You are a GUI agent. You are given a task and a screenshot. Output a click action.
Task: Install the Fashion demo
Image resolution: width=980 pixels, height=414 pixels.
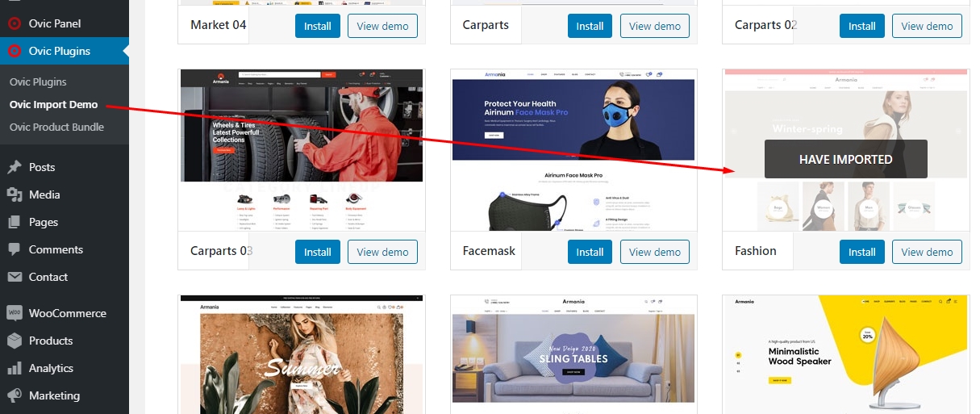[861, 252]
